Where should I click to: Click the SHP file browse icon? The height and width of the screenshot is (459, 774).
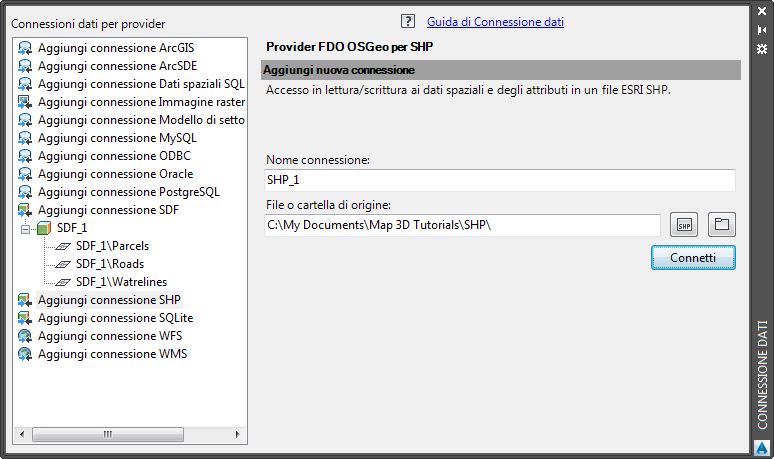coord(684,225)
